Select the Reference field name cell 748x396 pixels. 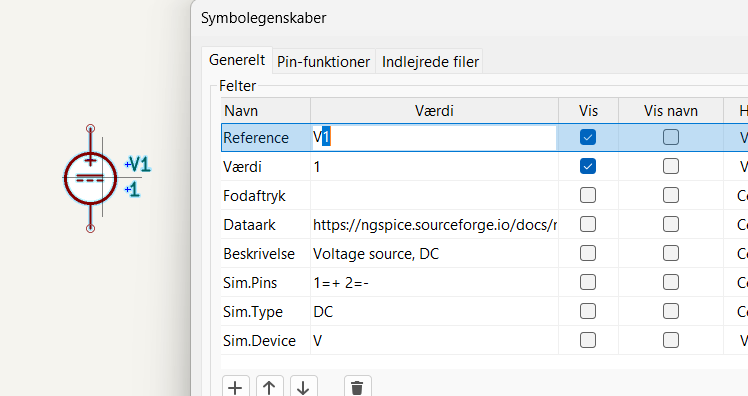pyautogui.click(x=266, y=137)
